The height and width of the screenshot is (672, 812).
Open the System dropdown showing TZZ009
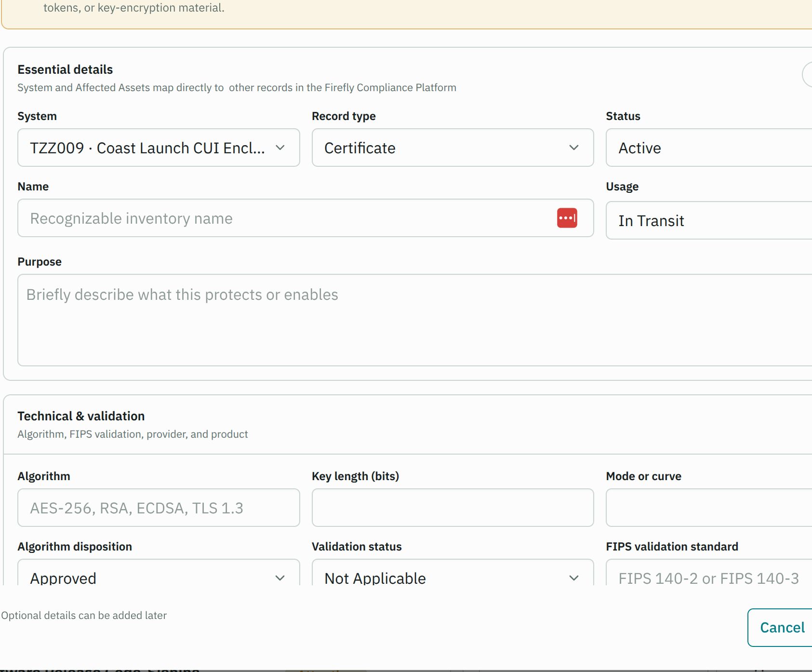coord(159,148)
